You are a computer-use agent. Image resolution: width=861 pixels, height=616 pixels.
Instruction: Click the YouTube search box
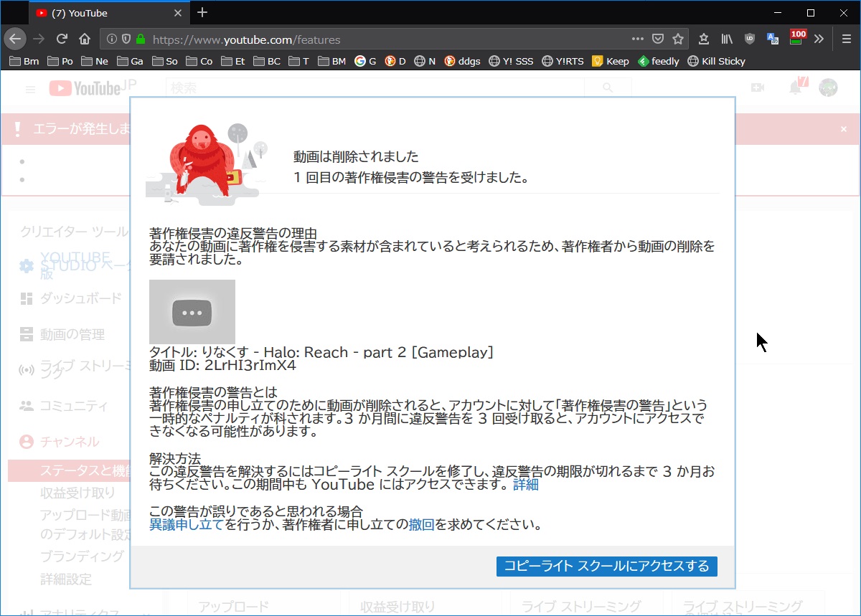pyautogui.click(x=375, y=87)
